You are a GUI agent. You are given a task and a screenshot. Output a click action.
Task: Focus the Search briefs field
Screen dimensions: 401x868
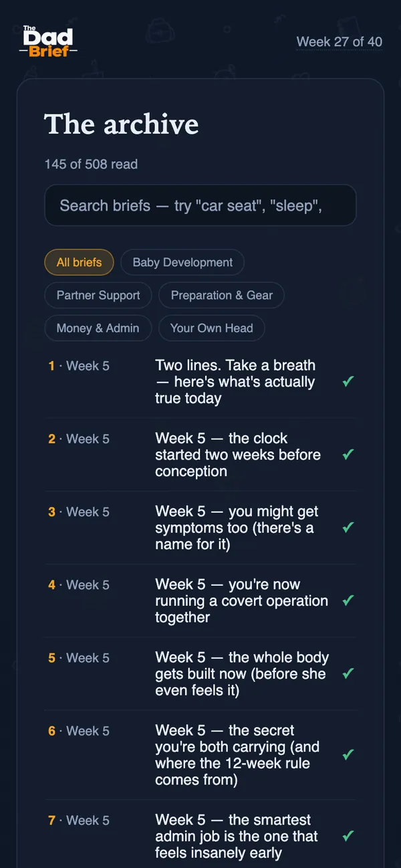point(200,205)
